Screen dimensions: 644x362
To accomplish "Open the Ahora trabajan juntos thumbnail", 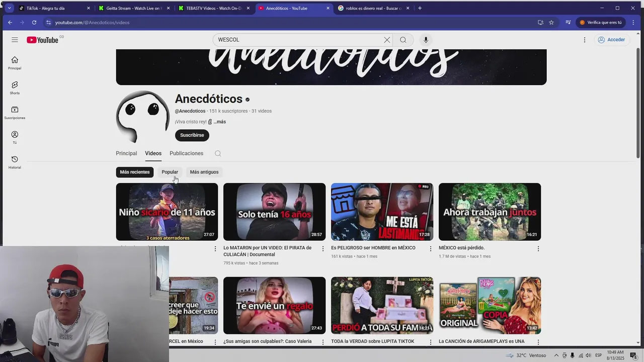I will [490, 212].
